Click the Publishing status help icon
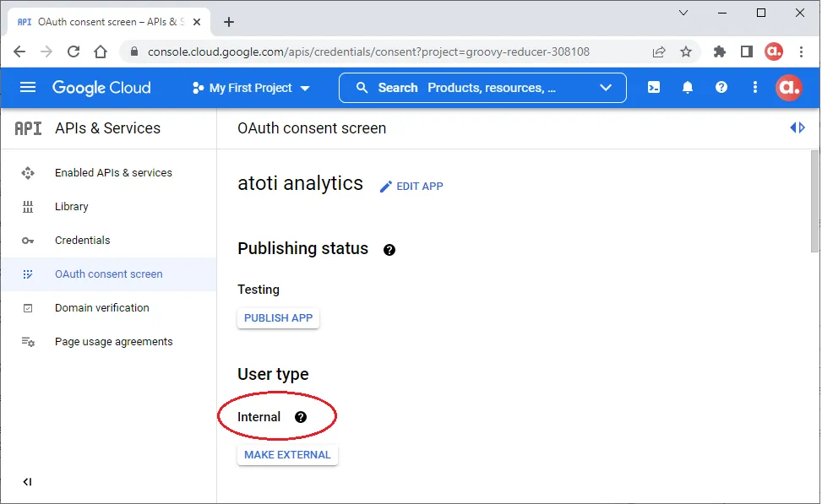 pos(389,250)
